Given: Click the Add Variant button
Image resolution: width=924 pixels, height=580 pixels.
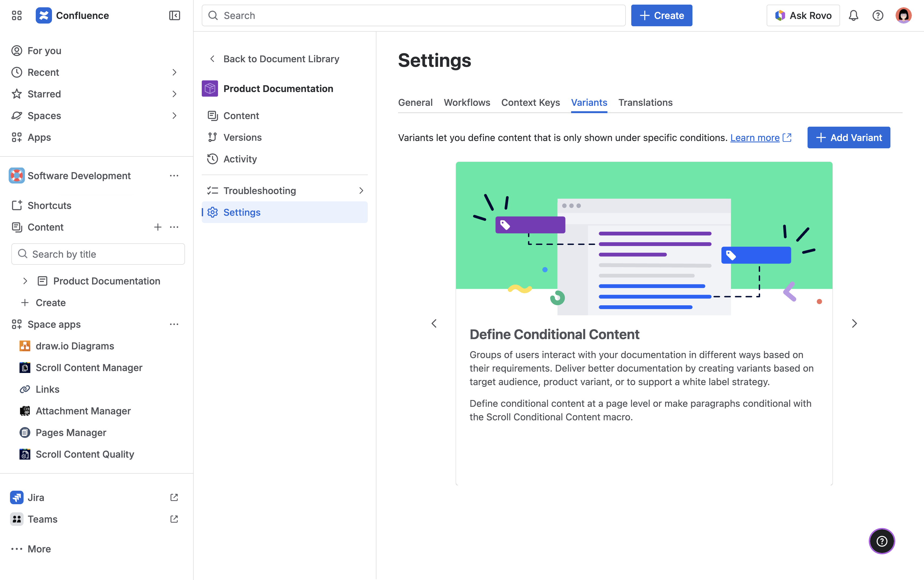Looking at the screenshot, I should (848, 137).
